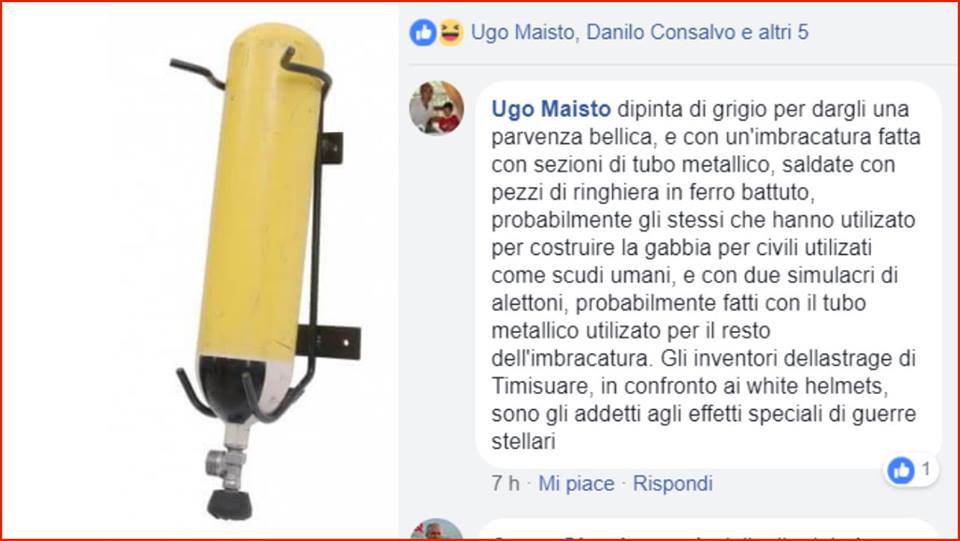Click the thumbs-up badge on Ugo Maisto's comment

pos(901,471)
